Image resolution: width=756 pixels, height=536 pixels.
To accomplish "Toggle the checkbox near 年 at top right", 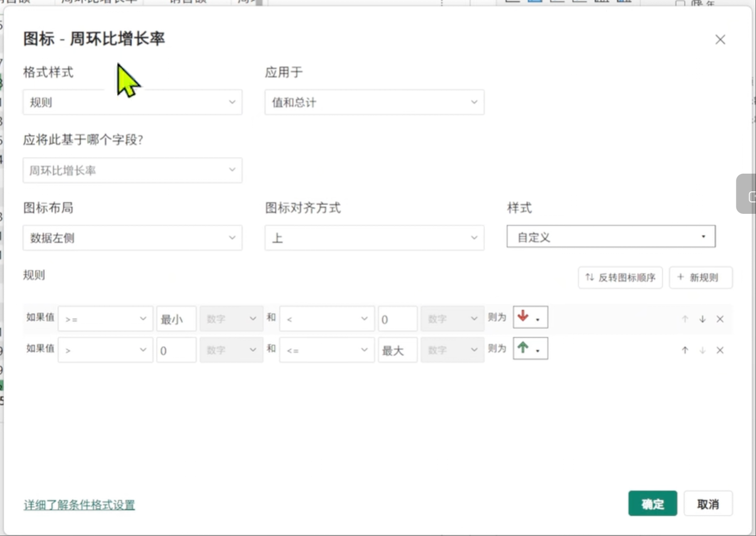I will pyautogui.click(x=680, y=4).
